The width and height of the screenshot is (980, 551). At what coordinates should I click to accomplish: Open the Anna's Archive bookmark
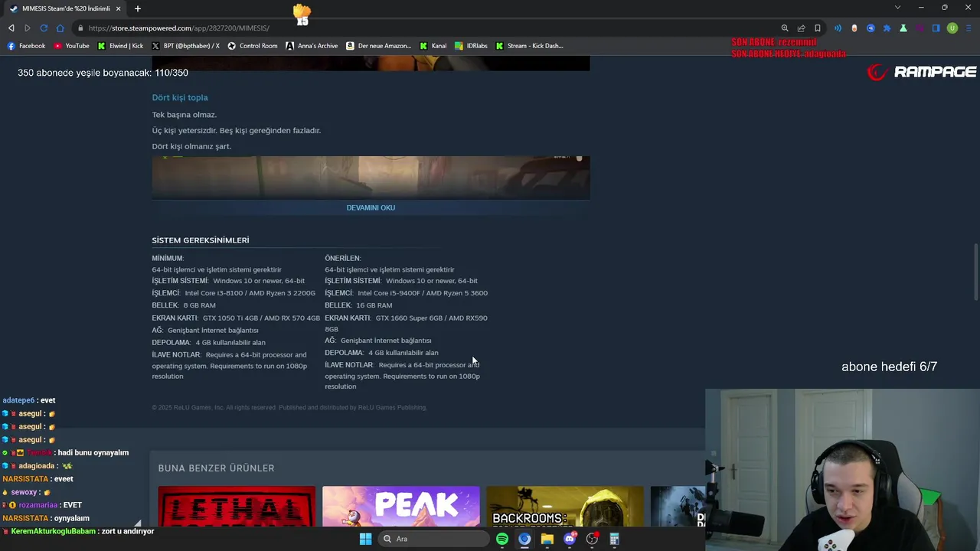point(312,46)
